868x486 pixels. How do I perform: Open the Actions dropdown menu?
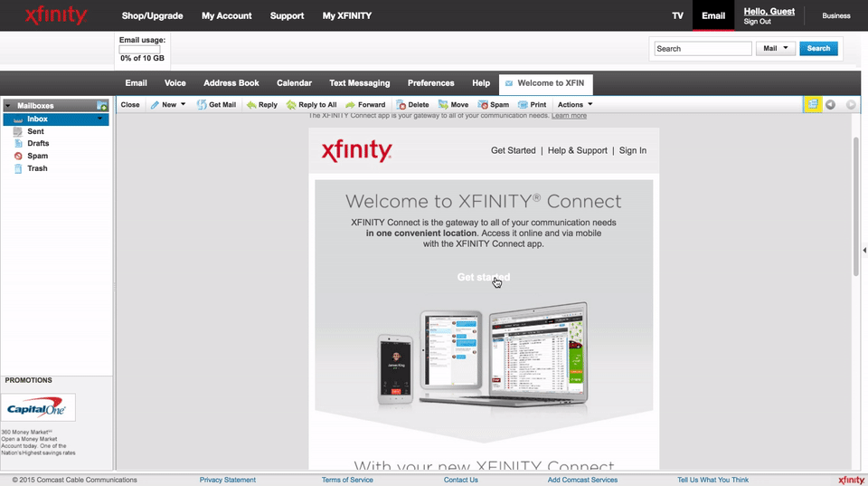[x=575, y=105]
